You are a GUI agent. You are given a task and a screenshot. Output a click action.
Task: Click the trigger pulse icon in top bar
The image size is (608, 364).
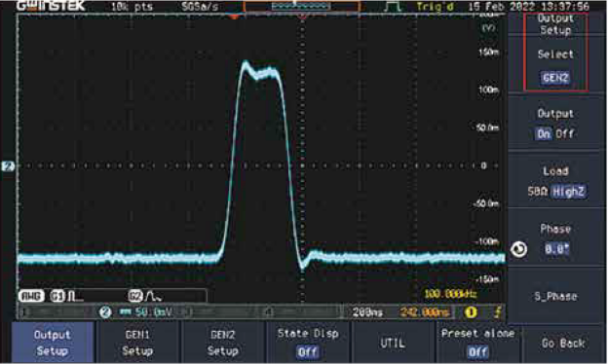(394, 7)
